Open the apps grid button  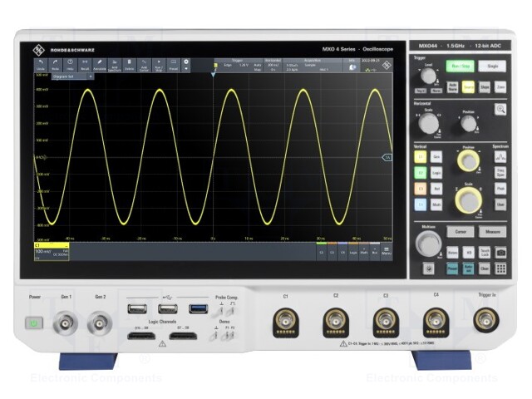pyautogui.click(x=501, y=268)
